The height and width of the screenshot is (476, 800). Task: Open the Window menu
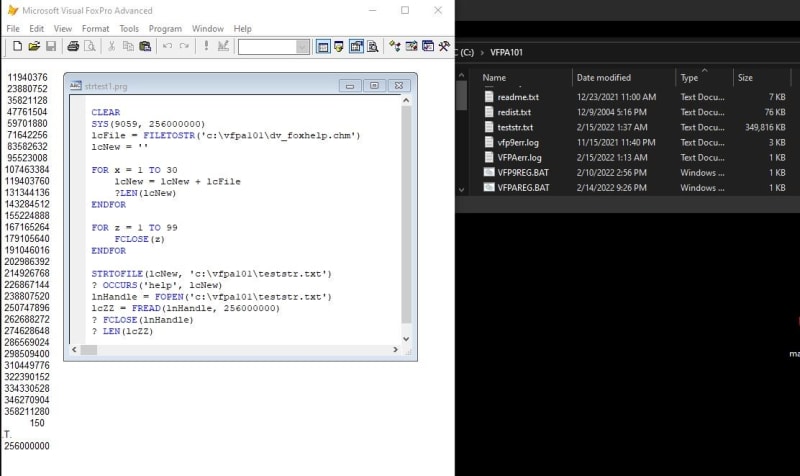[208, 29]
